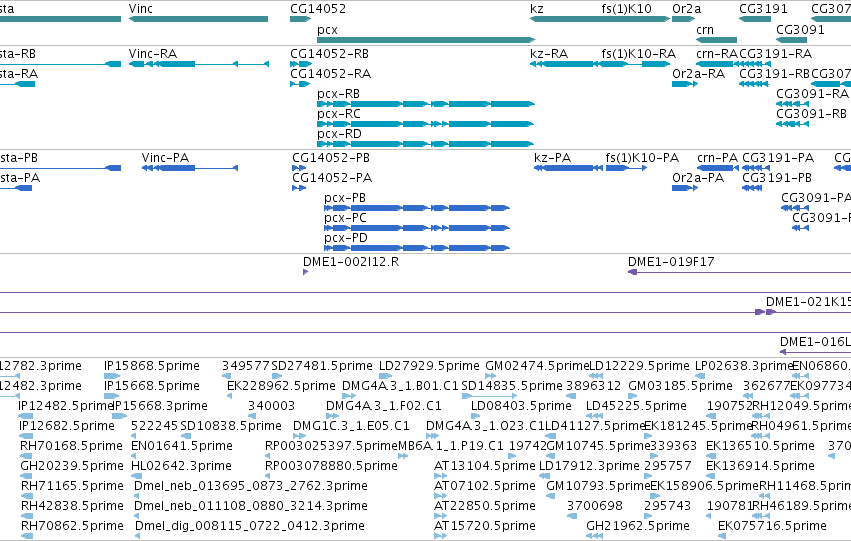
Task: Select the kz-RA transcript label
Action: point(549,54)
